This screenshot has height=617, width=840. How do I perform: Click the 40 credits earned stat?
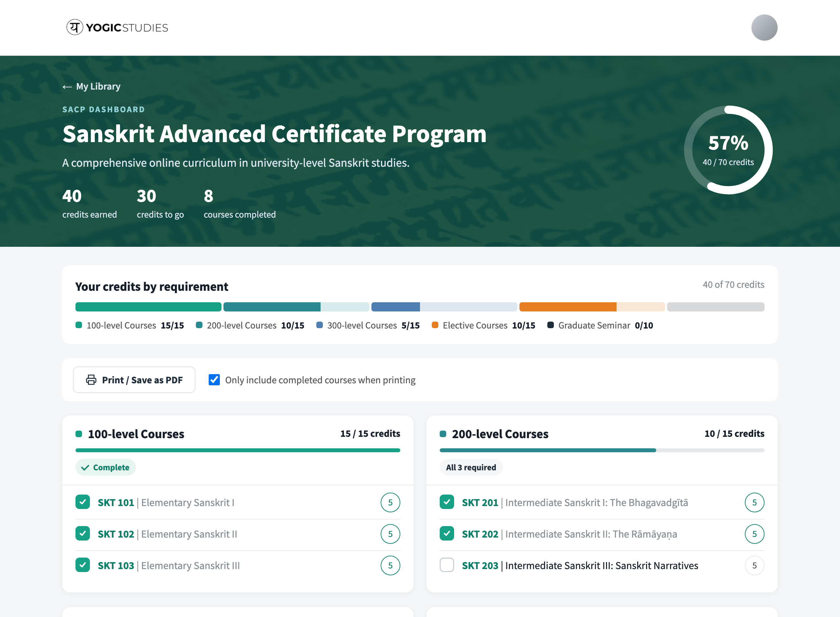point(90,203)
